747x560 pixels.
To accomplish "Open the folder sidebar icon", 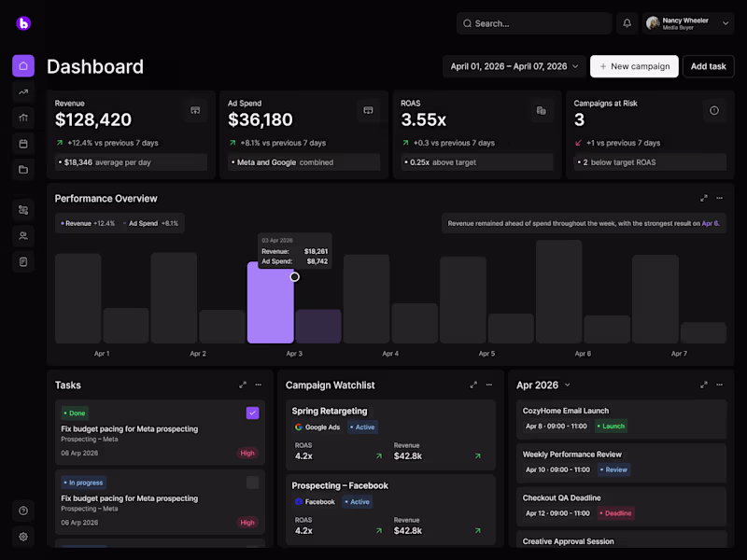I will pyautogui.click(x=23, y=170).
